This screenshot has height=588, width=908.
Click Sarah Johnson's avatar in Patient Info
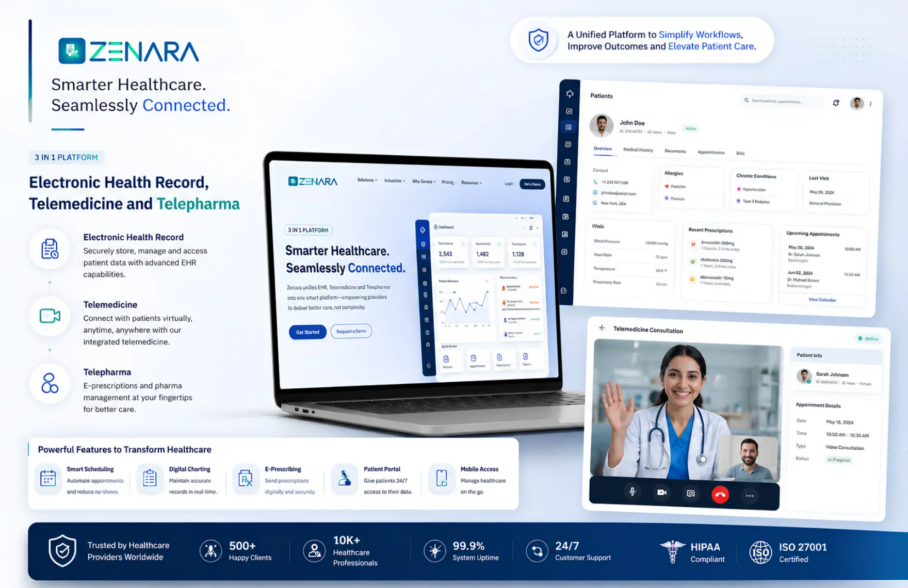(803, 377)
